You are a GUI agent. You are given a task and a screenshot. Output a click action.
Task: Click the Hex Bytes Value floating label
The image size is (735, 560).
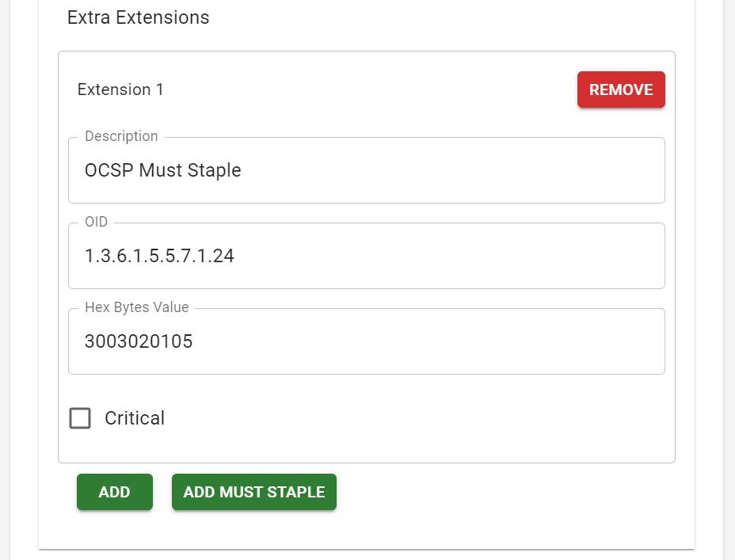pos(137,307)
